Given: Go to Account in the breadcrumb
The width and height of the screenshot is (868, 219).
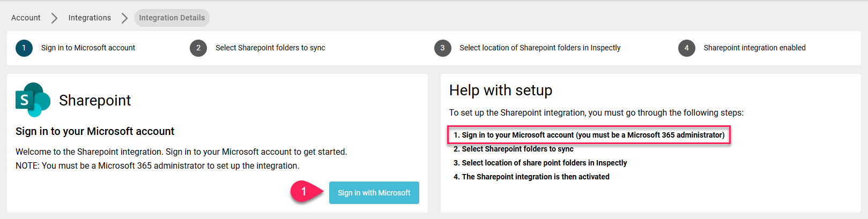Looking at the screenshot, I should (x=26, y=18).
